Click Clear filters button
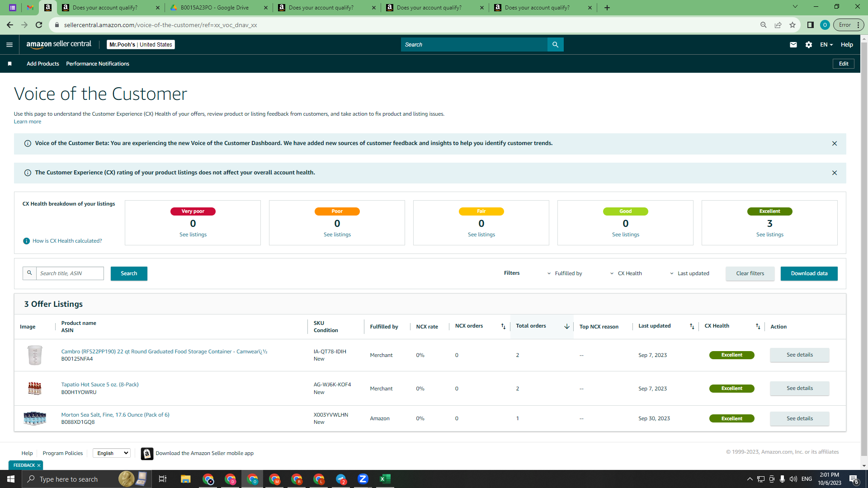868x488 pixels. click(750, 274)
